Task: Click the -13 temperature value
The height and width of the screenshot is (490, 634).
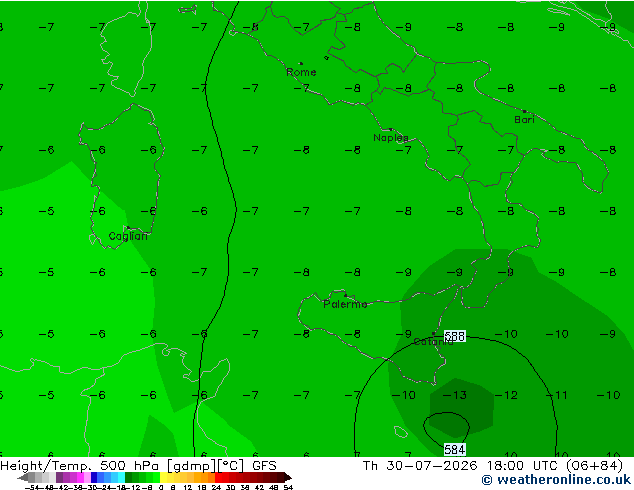Action: click(455, 395)
